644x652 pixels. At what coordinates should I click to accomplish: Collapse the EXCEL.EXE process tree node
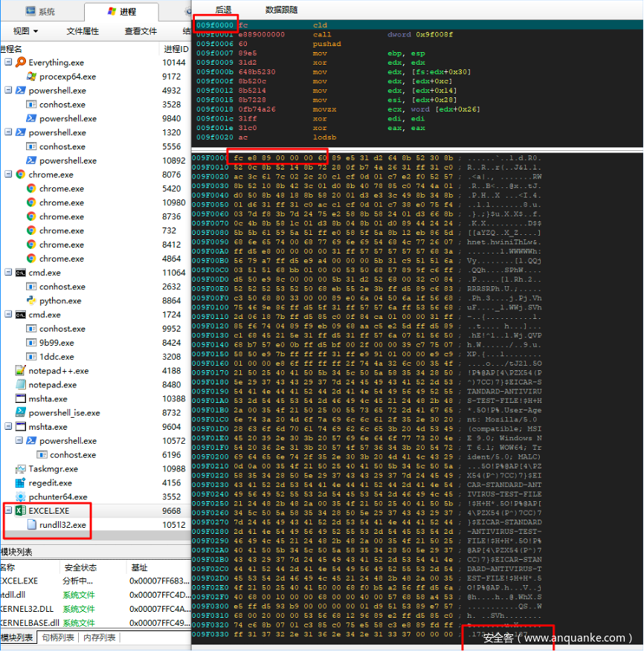[8, 511]
